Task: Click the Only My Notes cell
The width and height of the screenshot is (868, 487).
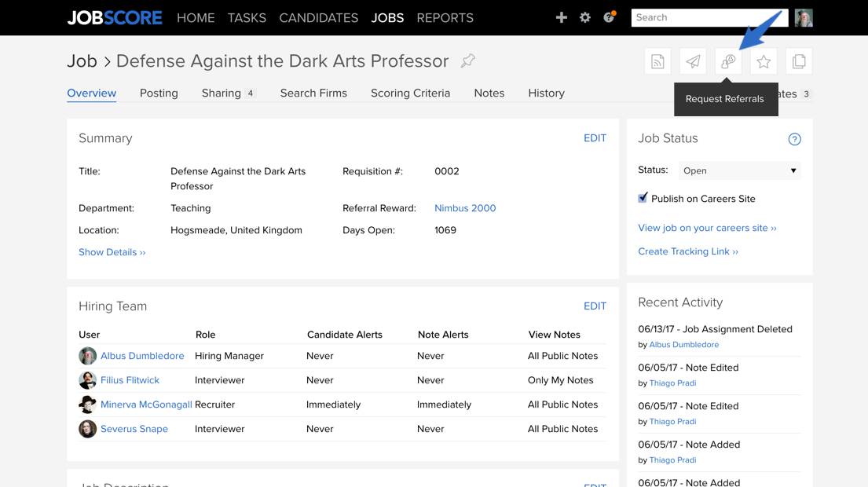Action: tap(561, 380)
